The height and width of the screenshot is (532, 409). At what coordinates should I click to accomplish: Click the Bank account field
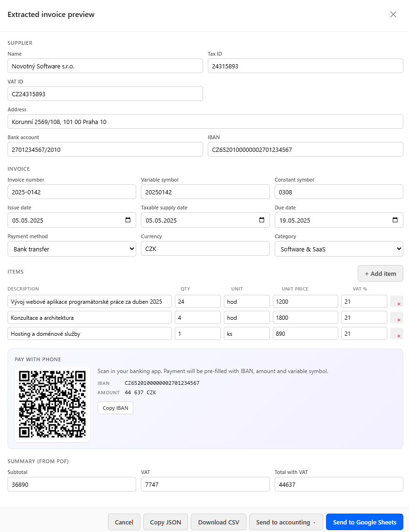pos(106,150)
